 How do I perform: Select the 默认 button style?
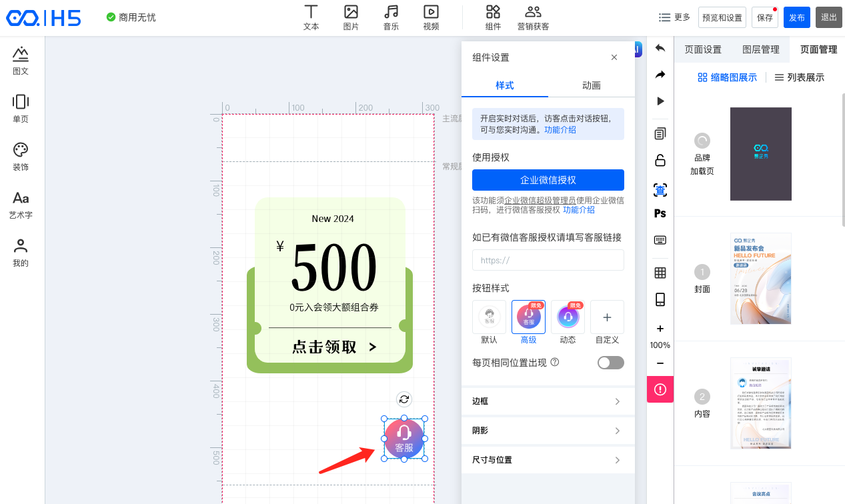click(490, 317)
